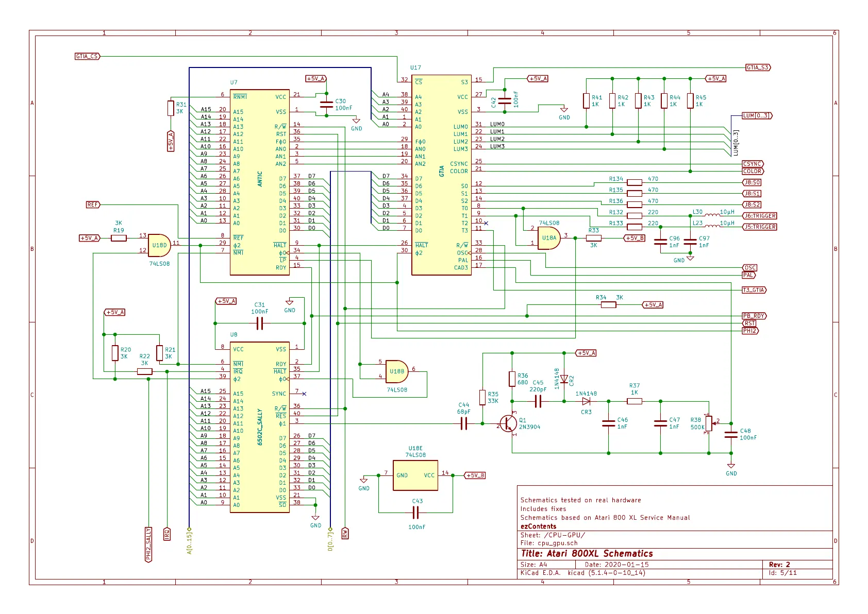Screen dimensions: 868x614
Task: Click the IRQ label at the bottom
Action: [167, 534]
